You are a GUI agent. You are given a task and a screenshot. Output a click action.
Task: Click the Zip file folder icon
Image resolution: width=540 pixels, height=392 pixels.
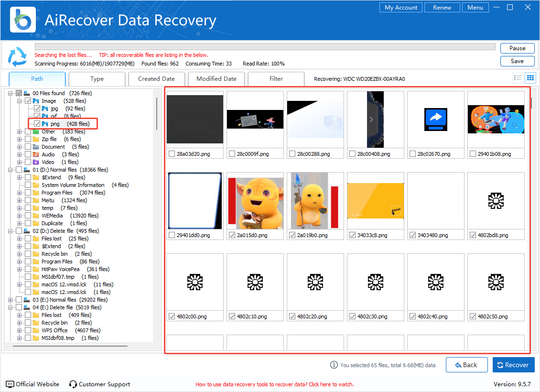[x=36, y=139]
